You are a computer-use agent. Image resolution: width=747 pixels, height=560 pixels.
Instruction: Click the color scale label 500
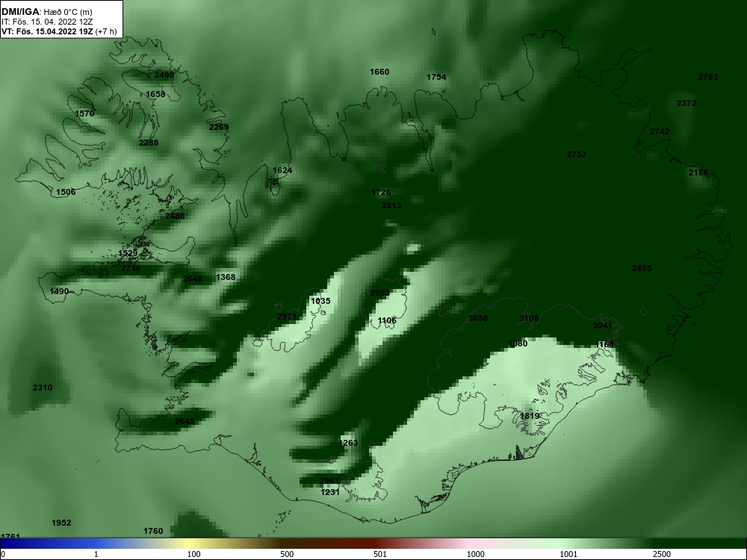[x=287, y=554]
